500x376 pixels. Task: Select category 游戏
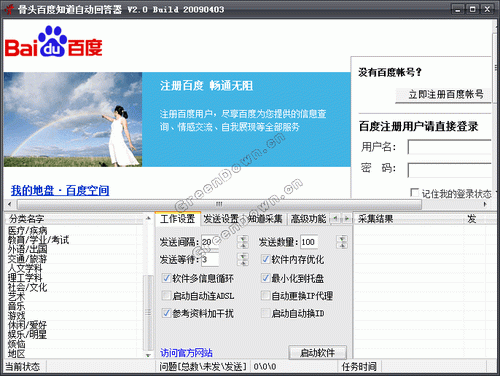point(16,315)
